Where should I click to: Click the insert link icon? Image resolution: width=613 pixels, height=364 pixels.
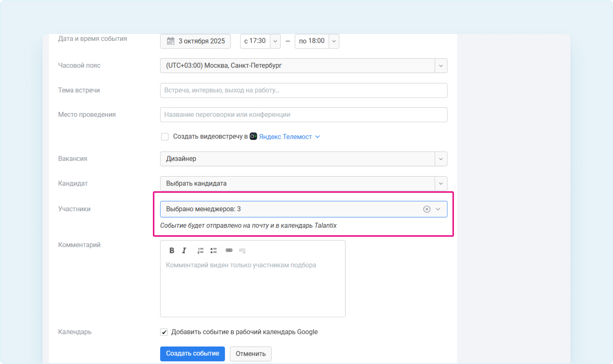coord(229,251)
